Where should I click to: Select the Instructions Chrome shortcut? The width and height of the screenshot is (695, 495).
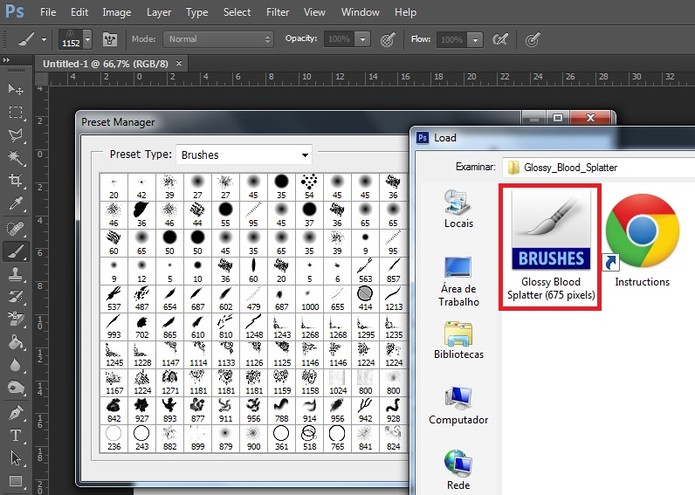pyautogui.click(x=642, y=241)
